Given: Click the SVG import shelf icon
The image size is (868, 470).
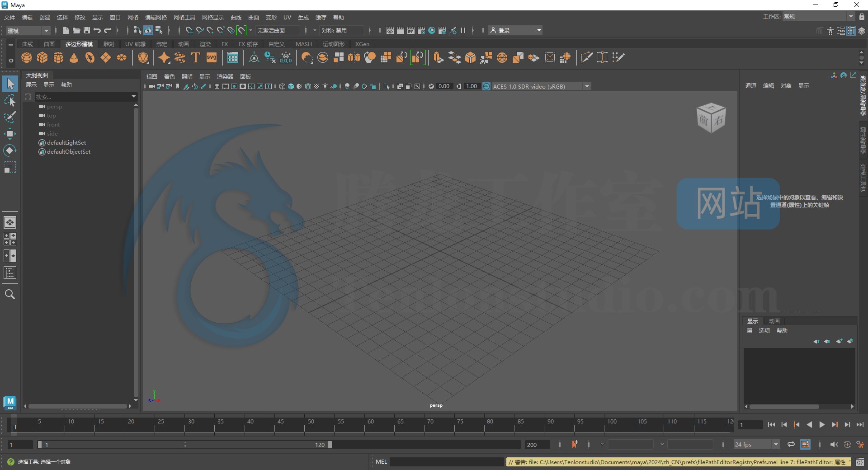Looking at the screenshot, I should pyautogui.click(x=212, y=57).
